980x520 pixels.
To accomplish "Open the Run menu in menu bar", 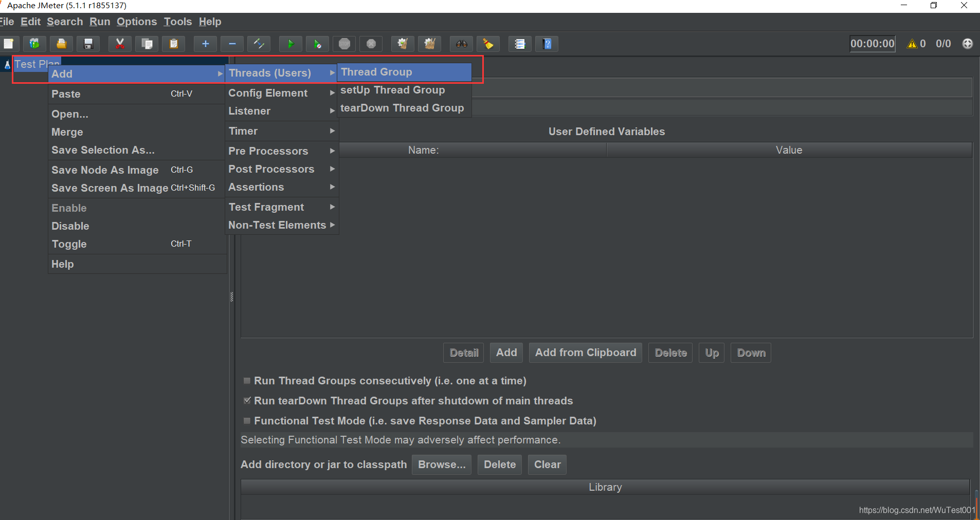I will [100, 22].
